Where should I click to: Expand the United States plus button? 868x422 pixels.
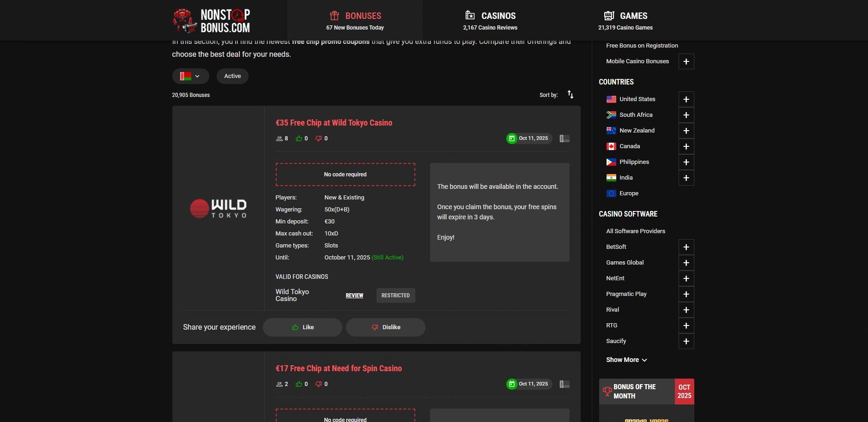tap(686, 99)
